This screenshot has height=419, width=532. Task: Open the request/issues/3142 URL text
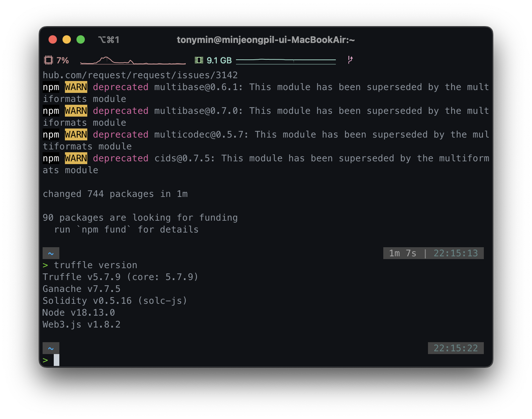tap(140, 75)
